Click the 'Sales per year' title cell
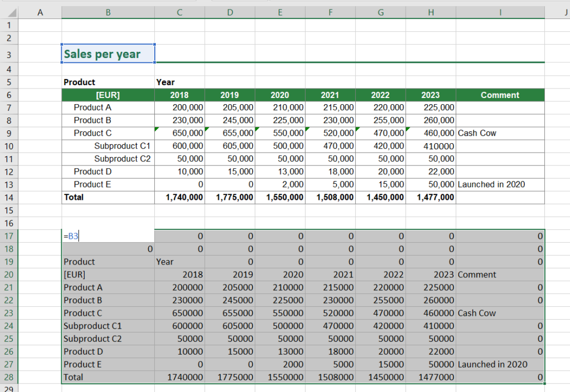570x392 pixels. tap(107, 54)
